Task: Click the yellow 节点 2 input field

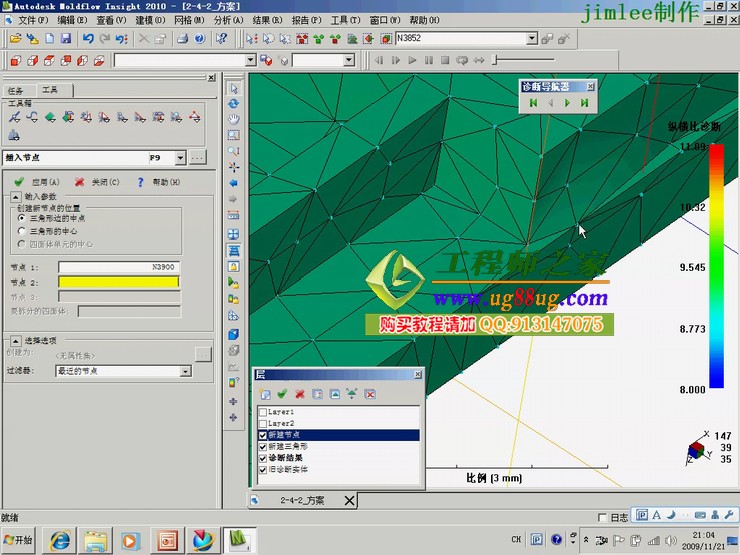Action: coord(118,282)
